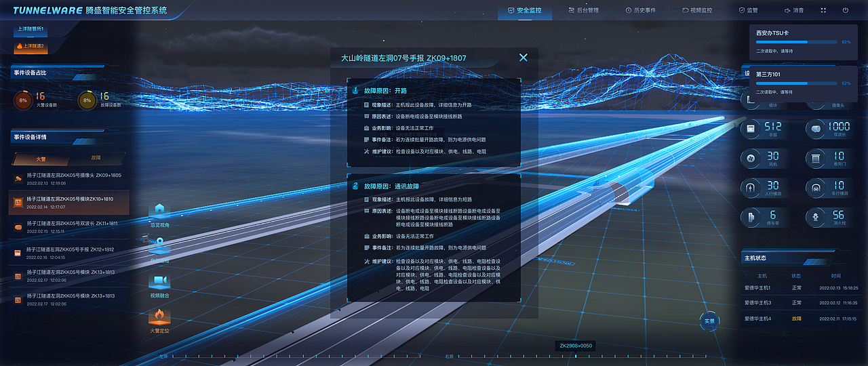Viewport: 868px width, 366px height.
Task: Click fault header 故障原因: 通讯故障
Action: 391,185
